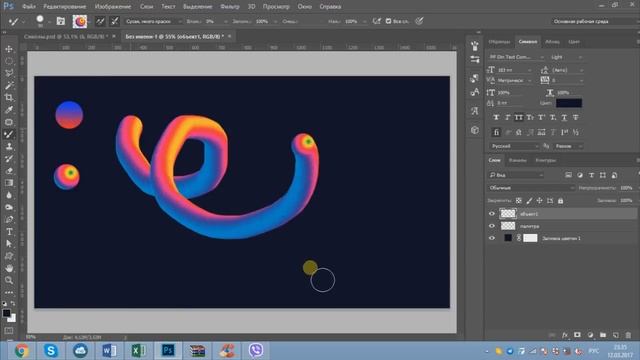Open the Фильтр menu
640x360 pixels.
click(230, 7)
